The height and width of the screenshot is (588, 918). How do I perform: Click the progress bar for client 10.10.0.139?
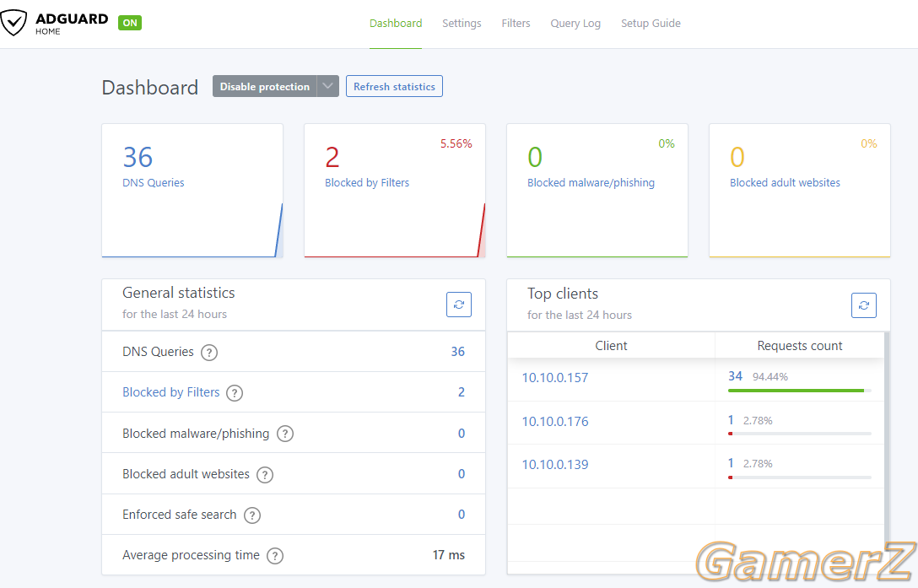pyautogui.click(x=800, y=477)
